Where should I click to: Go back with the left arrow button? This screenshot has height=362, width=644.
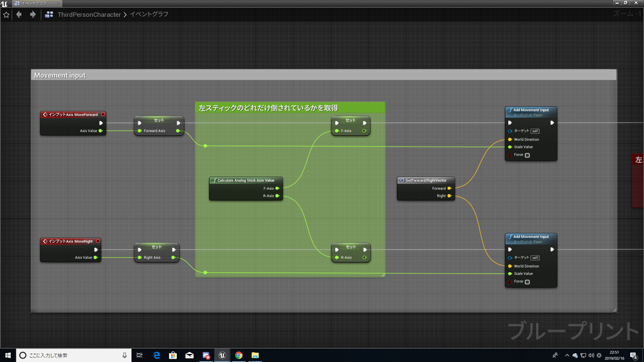pos(19,14)
